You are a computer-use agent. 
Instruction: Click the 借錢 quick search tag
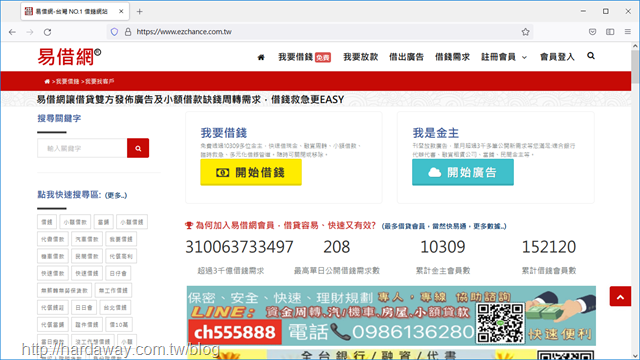pos(47,222)
